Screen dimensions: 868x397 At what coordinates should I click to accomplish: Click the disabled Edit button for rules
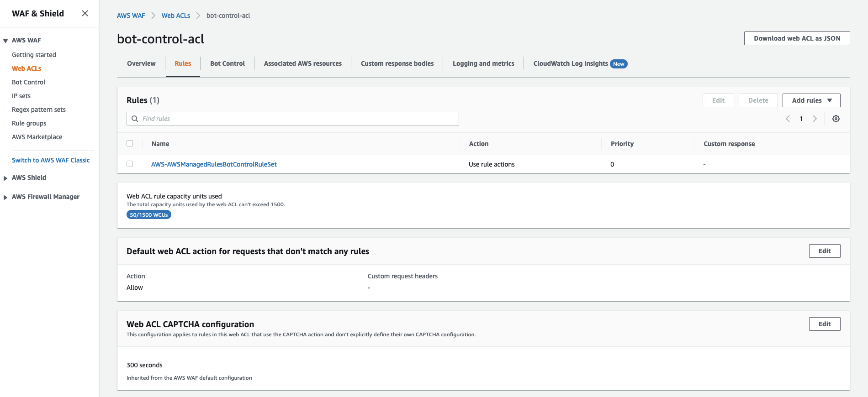click(x=718, y=100)
